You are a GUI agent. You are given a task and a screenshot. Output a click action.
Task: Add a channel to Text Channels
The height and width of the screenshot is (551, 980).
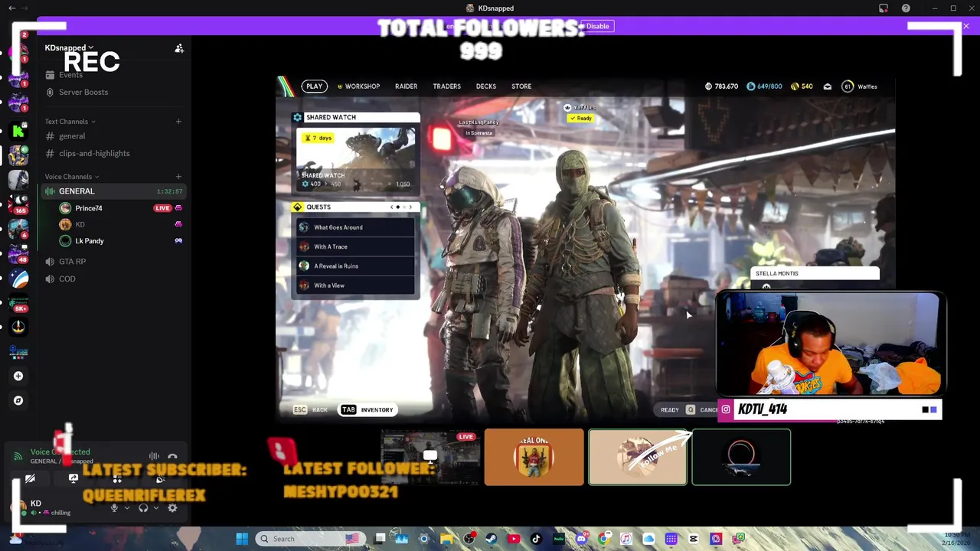tap(178, 121)
